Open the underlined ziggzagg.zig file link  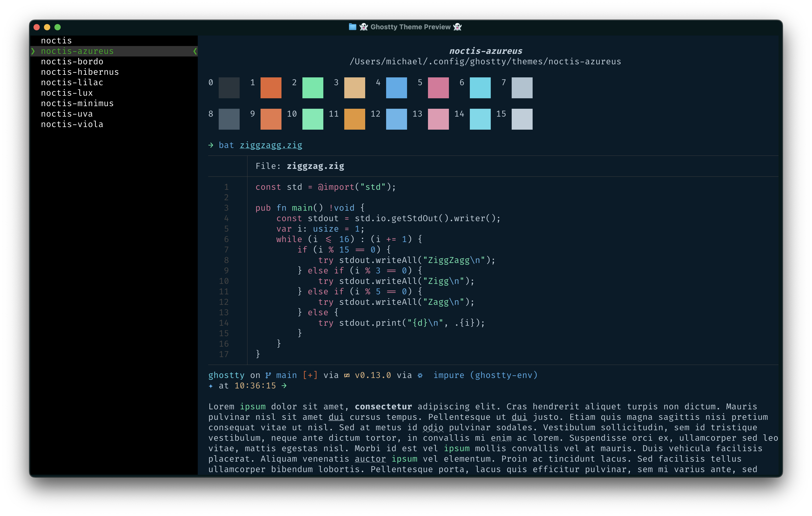[x=271, y=145]
